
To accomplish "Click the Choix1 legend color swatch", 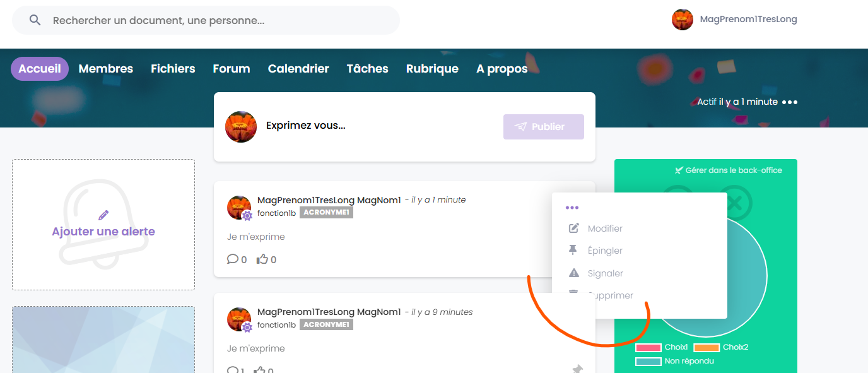I will (648, 348).
